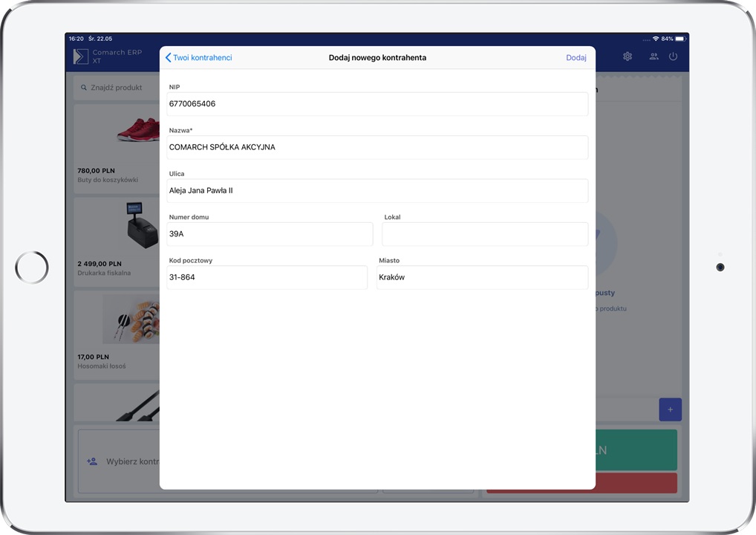The width and height of the screenshot is (756, 535).
Task: Select the Numer domu field
Action: (x=270, y=234)
